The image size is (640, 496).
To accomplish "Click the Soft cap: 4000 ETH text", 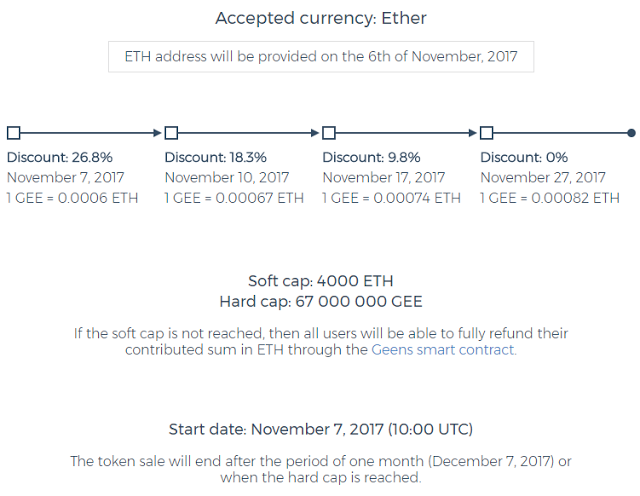I will (320, 281).
